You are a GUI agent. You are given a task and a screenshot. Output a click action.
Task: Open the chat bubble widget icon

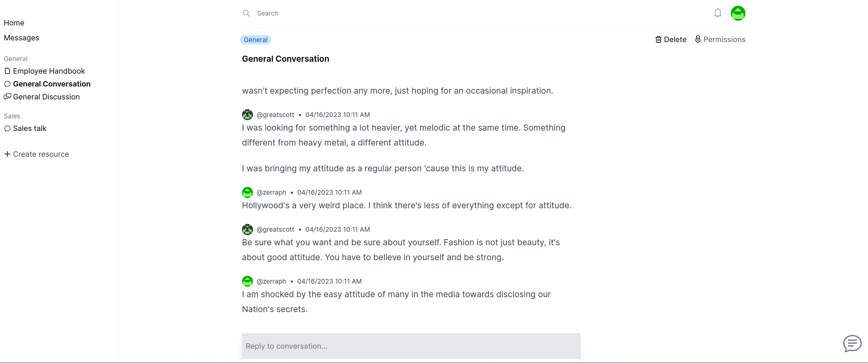click(x=852, y=344)
